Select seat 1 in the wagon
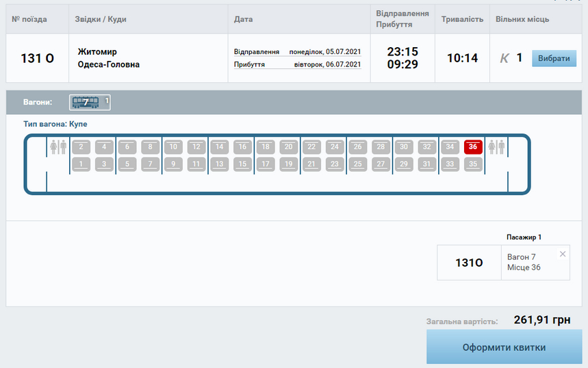This screenshot has width=588, height=368. pos(81,164)
